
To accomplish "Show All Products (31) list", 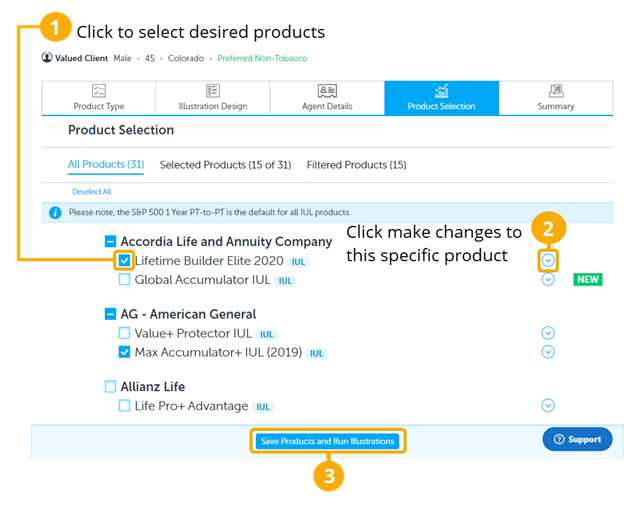I will click(106, 164).
